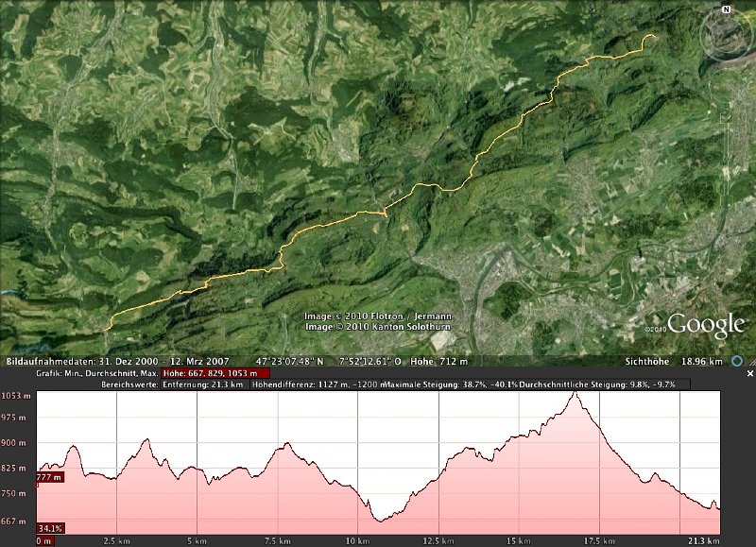
Task: Click the 34.1% slope indicator label
Action: coord(50,528)
